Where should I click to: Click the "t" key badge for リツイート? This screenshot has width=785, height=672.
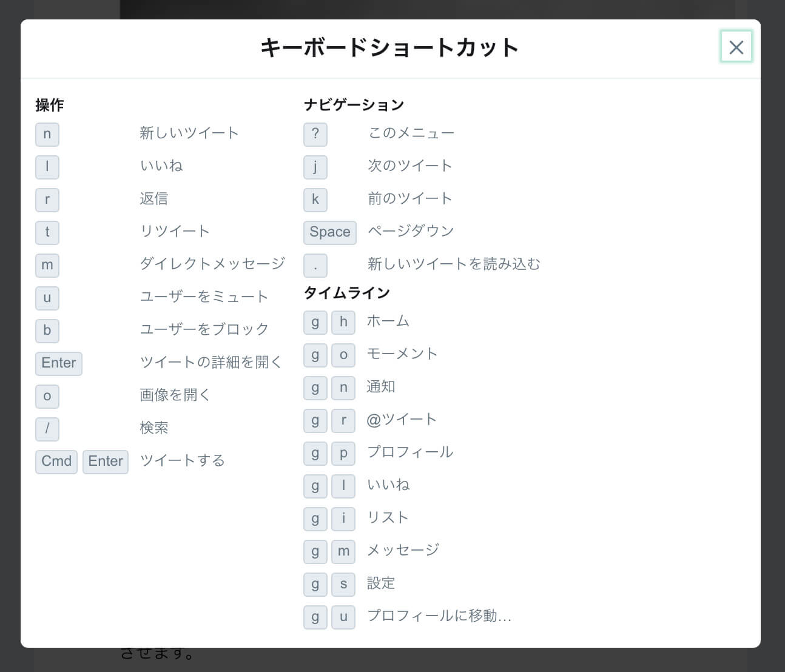[x=47, y=232]
